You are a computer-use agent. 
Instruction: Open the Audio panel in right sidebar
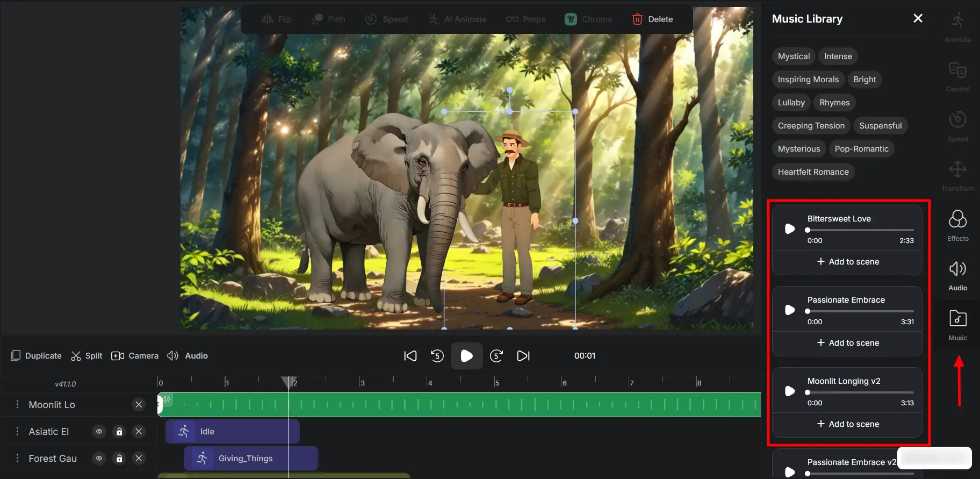957,276
